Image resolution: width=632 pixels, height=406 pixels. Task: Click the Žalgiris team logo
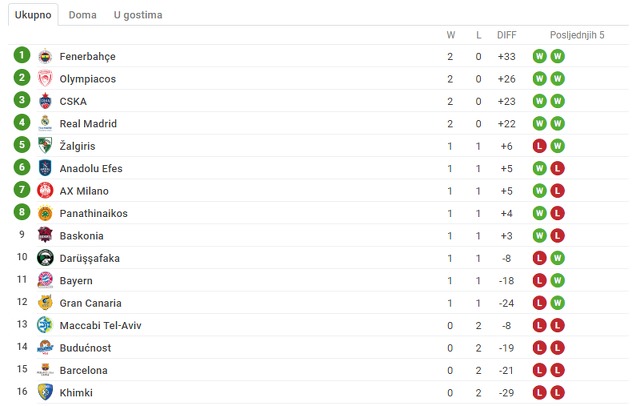[x=45, y=146]
